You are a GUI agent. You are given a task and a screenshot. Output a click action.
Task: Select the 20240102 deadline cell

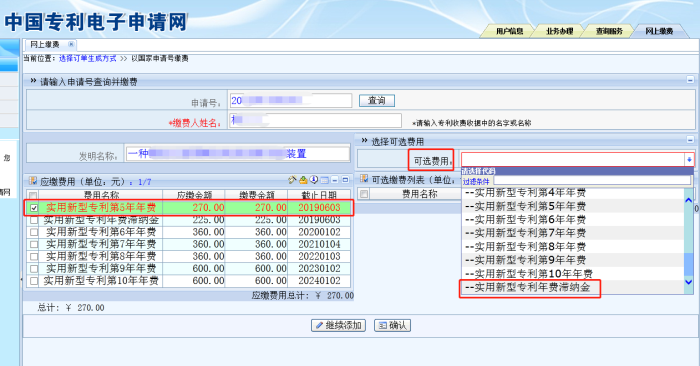(x=319, y=281)
